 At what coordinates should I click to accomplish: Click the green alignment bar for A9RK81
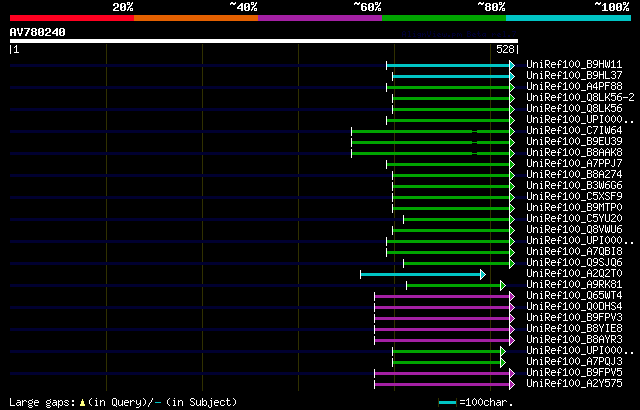click(453, 286)
